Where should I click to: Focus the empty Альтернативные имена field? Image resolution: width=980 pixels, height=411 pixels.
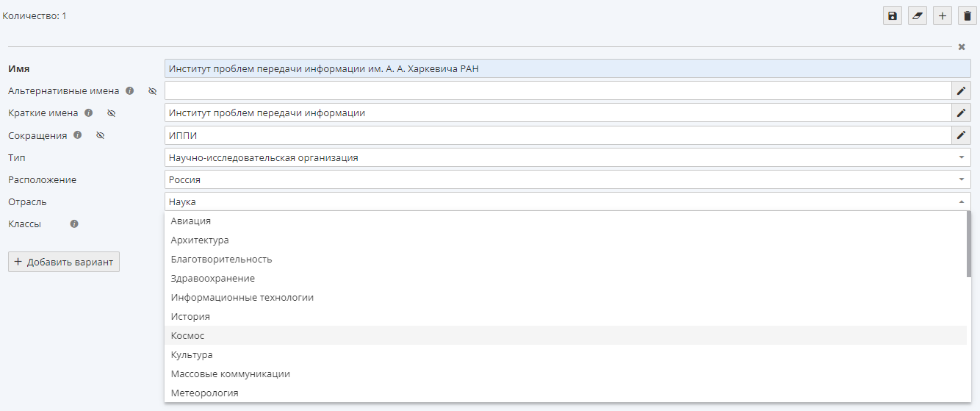pos(558,90)
